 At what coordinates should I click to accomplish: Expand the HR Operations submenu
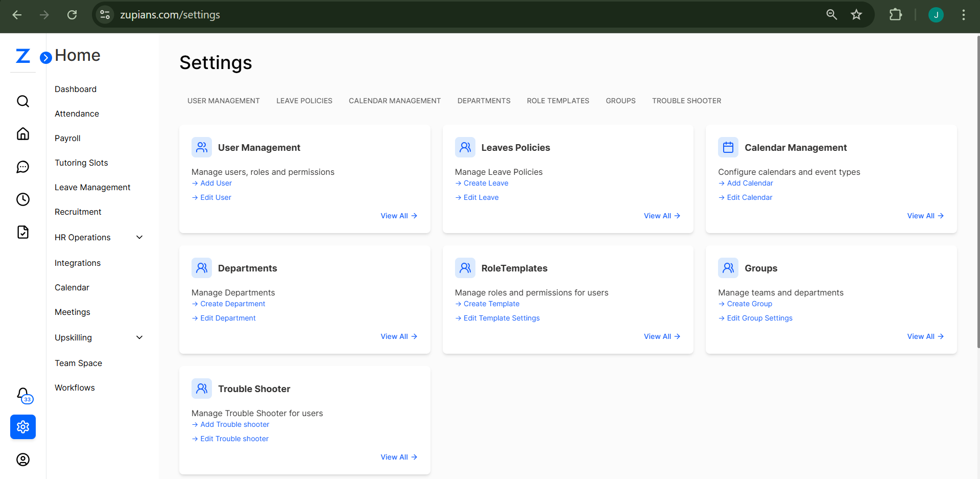[x=139, y=237]
